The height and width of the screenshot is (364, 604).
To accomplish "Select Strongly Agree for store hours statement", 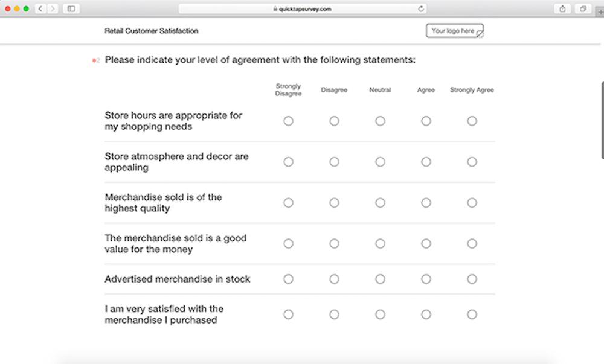I will point(472,121).
